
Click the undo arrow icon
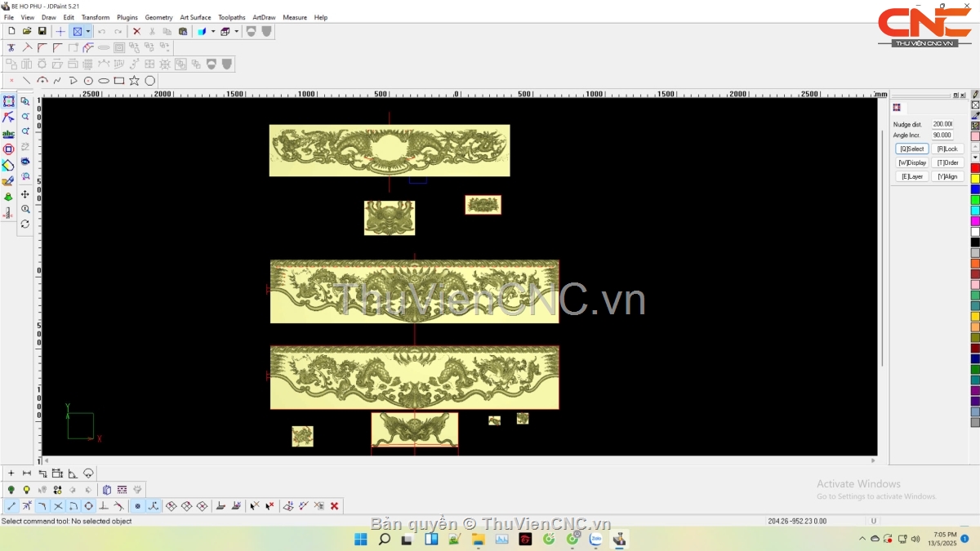click(x=101, y=31)
